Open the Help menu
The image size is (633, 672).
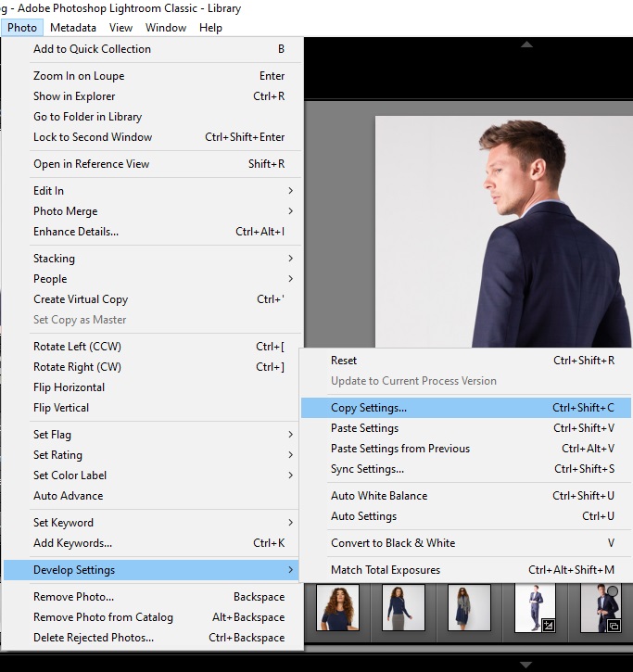tap(210, 28)
